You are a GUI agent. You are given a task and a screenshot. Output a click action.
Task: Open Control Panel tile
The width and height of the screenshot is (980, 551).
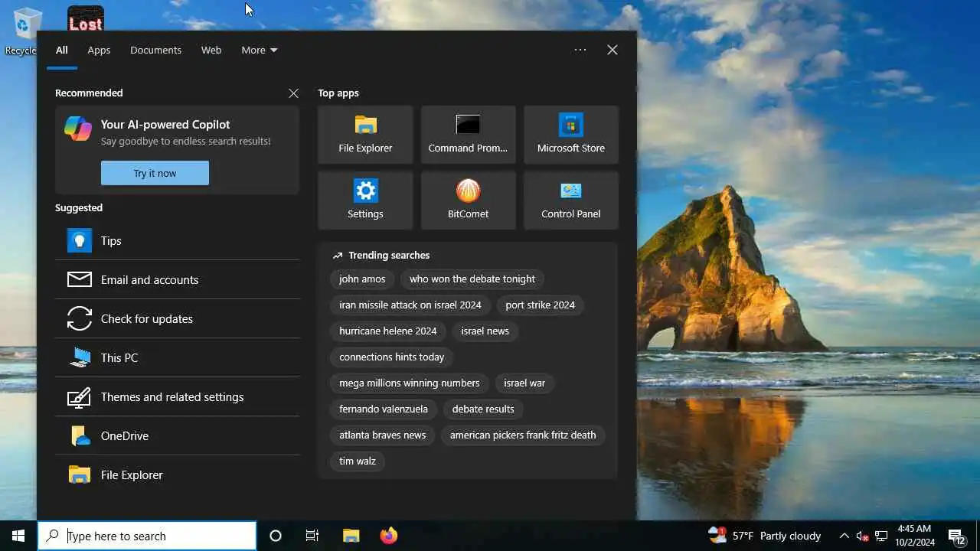tap(570, 201)
